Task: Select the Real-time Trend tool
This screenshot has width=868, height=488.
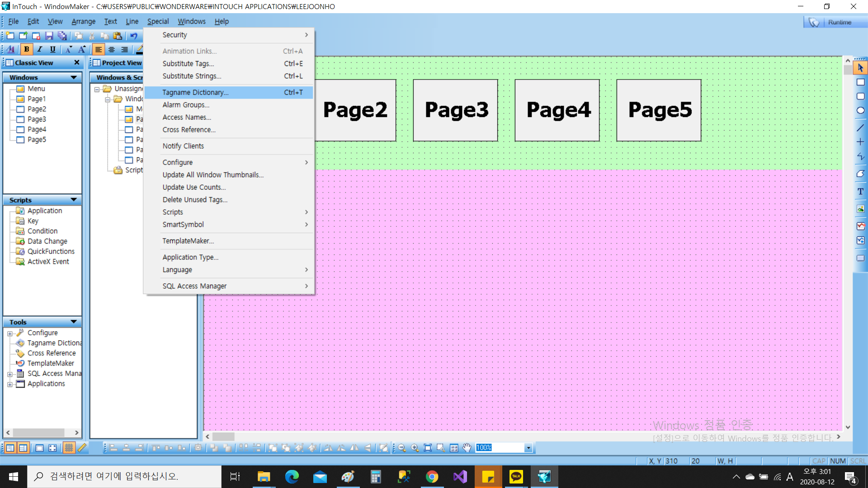Action: (860, 226)
